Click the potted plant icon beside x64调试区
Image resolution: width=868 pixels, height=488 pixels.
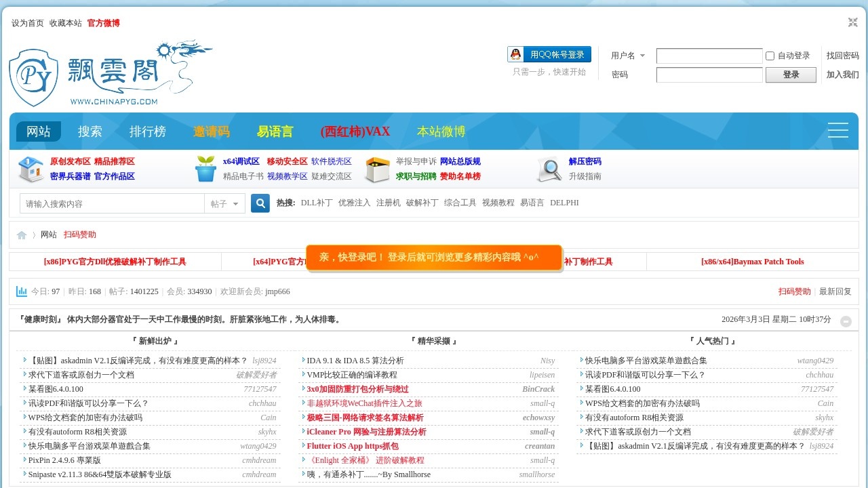(x=205, y=169)
